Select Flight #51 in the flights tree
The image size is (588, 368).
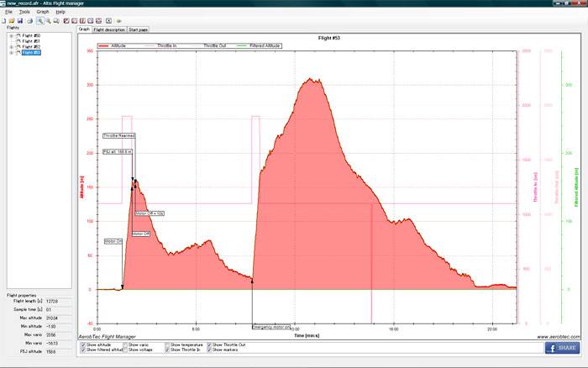[31, 41]
